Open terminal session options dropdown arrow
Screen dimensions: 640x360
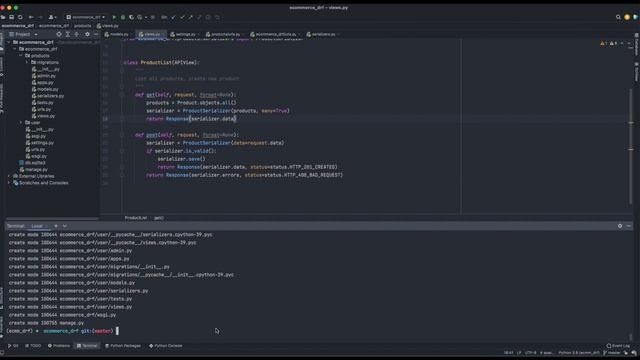pos(64,226)
